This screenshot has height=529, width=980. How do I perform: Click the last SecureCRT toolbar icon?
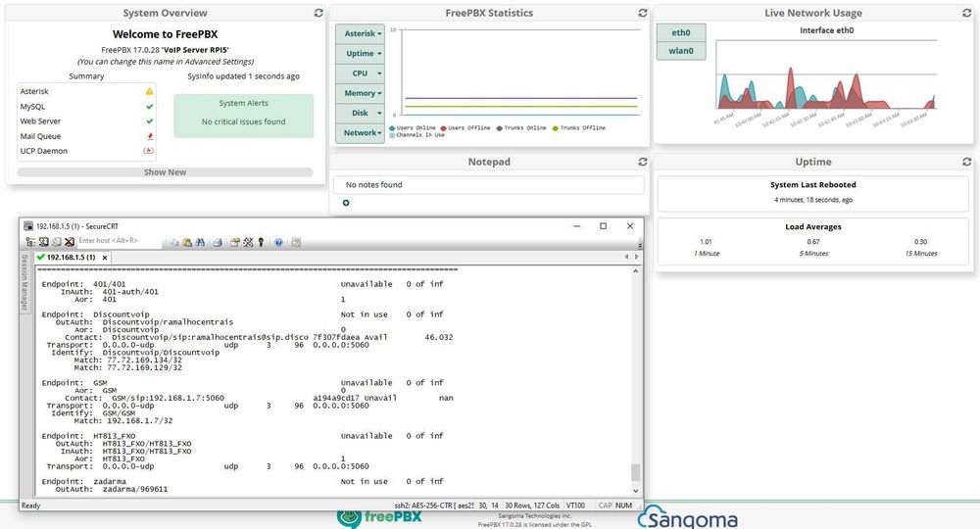296,242
